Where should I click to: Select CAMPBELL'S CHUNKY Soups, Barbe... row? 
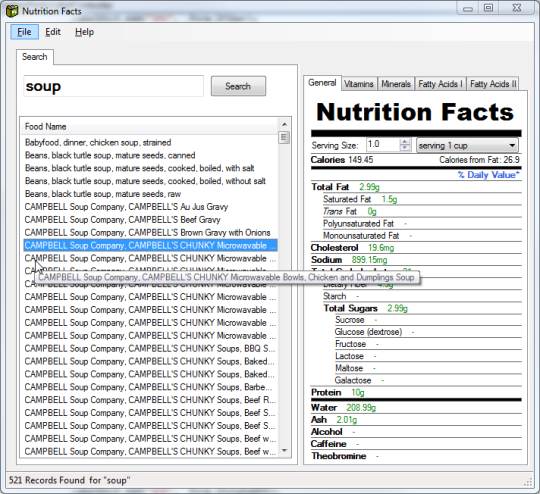pos(149,387)
